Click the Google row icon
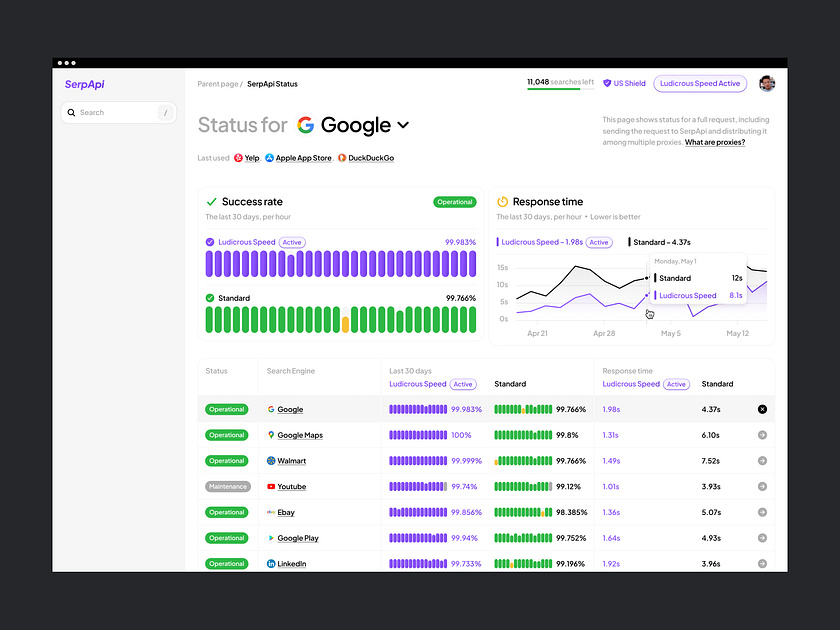 click(271, 409)
